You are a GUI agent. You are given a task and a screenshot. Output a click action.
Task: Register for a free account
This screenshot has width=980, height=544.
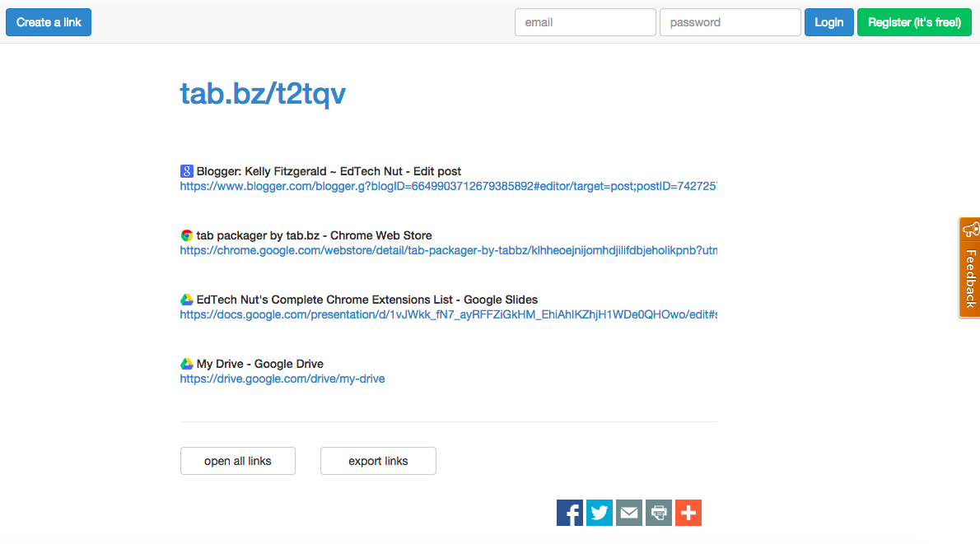(914, 22)
